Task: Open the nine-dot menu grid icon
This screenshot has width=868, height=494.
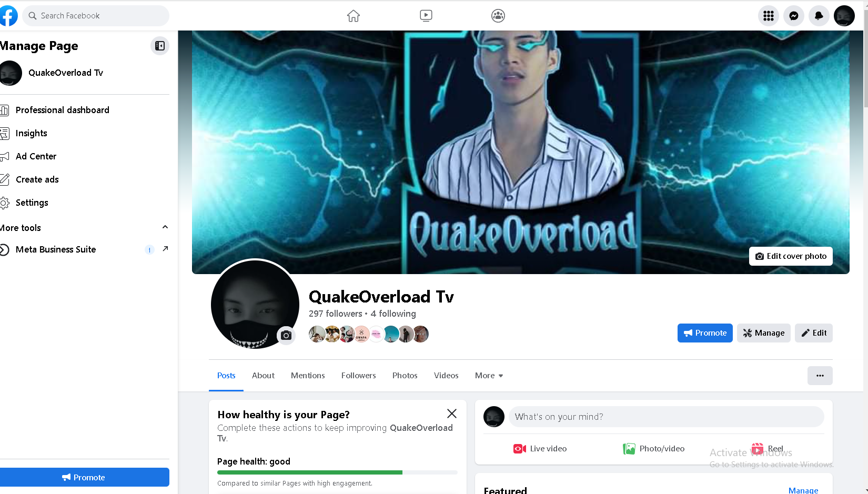Action: pyautogui.click(x=769, y=16)
